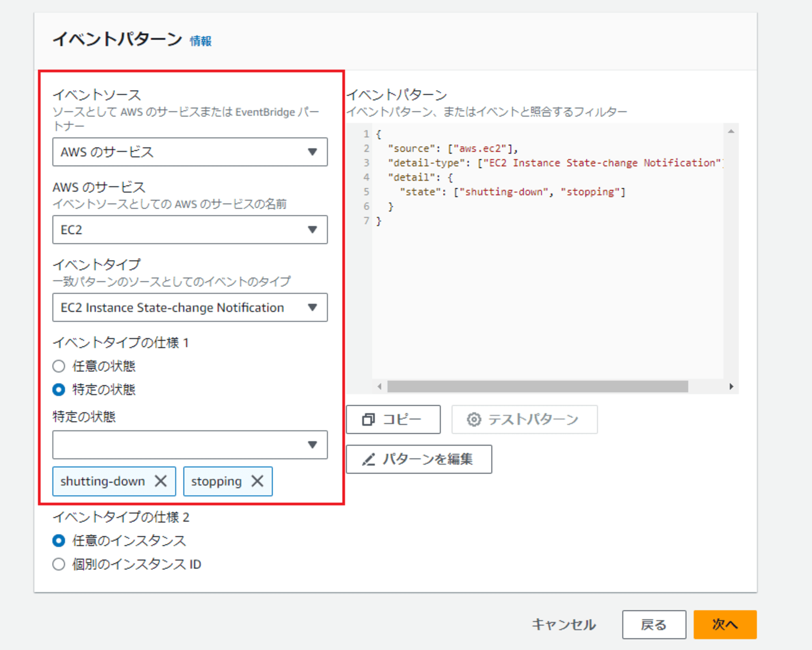Select the 任意の状態 radio button
The image size is (812, 650).
click(x=59, y=366)
